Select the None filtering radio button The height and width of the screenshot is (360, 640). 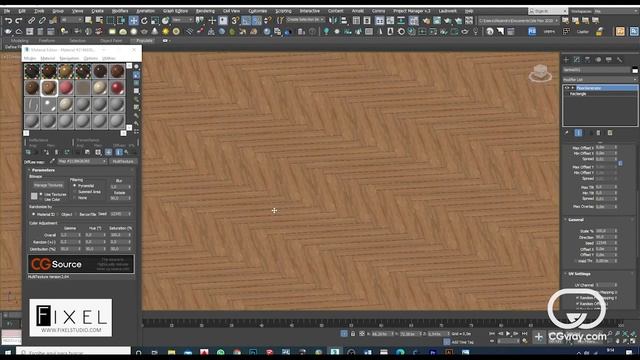pos(74,198)
